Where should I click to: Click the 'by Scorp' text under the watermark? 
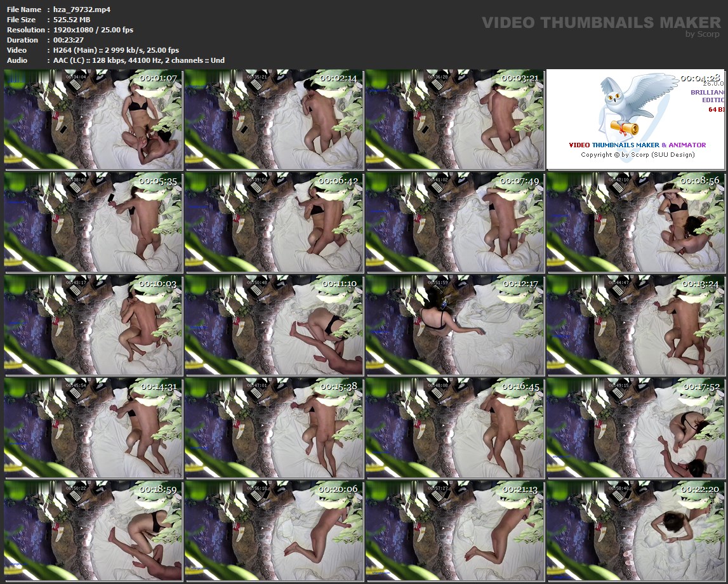(x=703, y=34)
